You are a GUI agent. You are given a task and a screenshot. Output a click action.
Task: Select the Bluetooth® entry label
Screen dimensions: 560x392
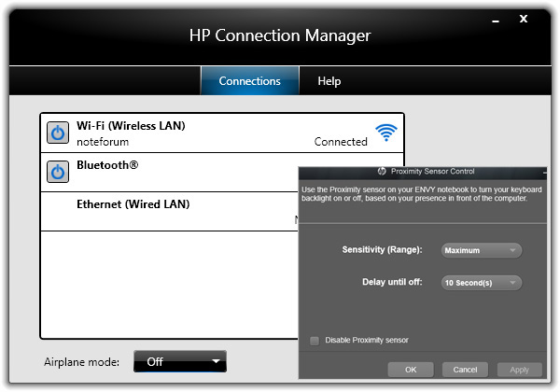click(x=107, y=165)
